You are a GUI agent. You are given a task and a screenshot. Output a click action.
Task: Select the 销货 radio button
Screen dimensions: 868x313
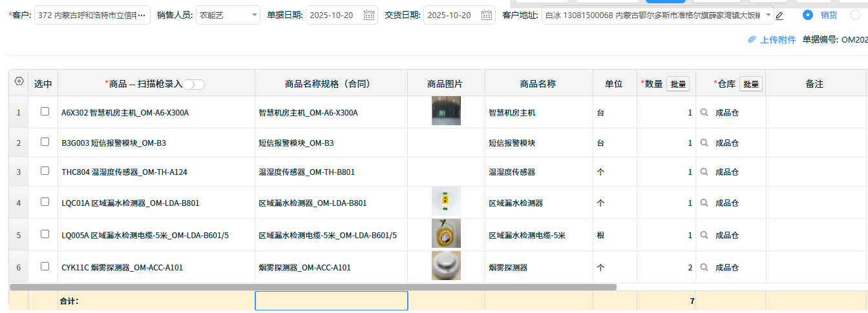tap(807, 15)
